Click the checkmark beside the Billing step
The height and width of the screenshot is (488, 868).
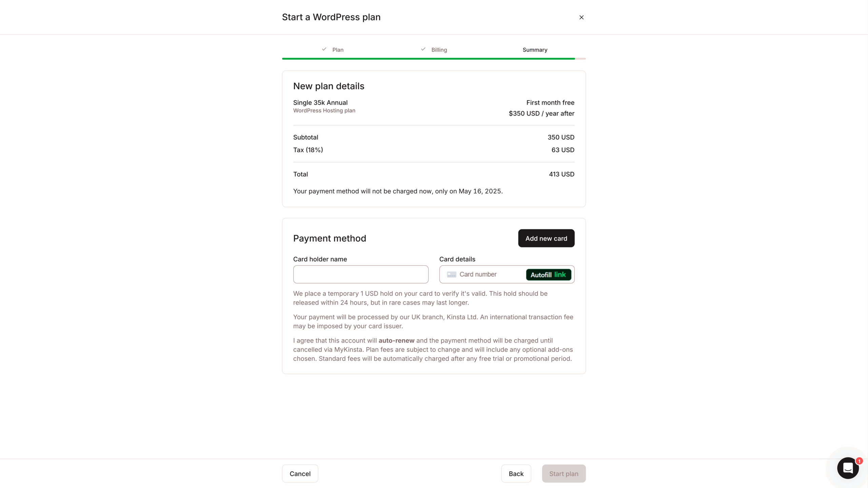pos(422,49)
